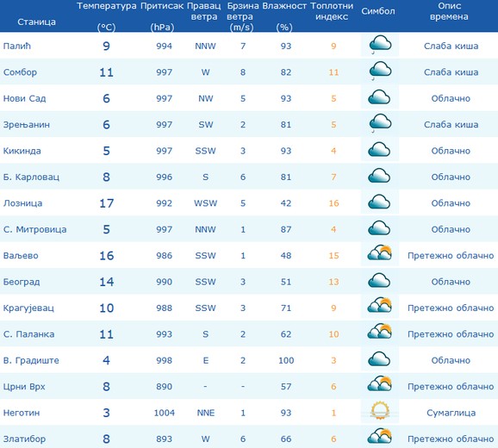Click the light rain cloud icon for Палић

coord(380,45)
